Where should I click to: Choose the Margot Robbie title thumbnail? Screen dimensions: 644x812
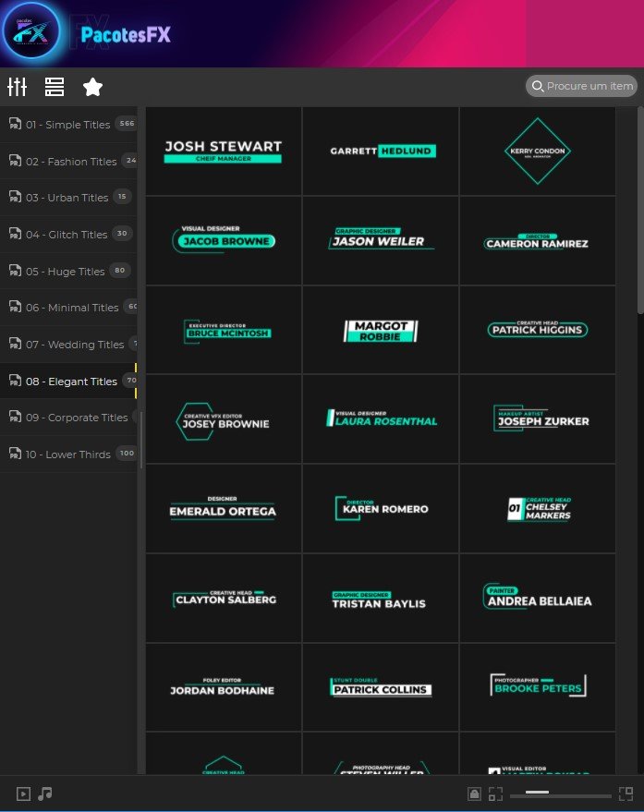click(x=381, y=331)
